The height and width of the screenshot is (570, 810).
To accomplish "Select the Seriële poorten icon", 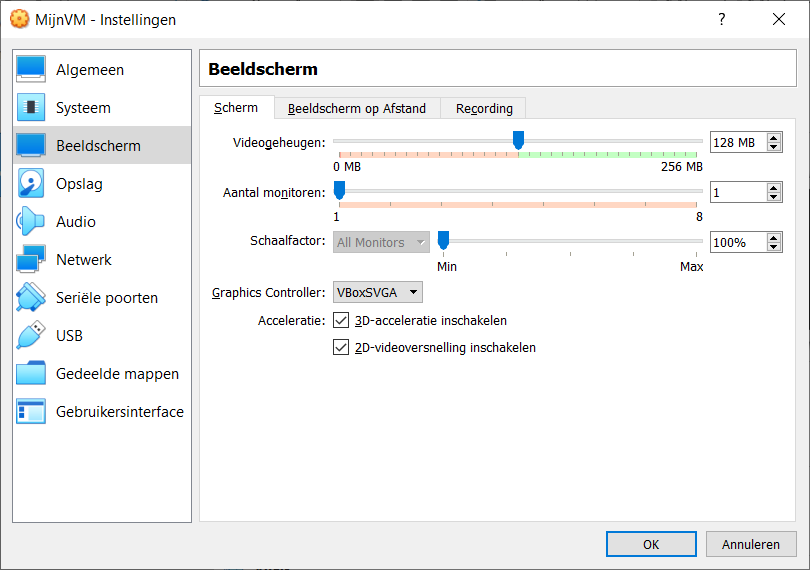I will click(31, 298).
